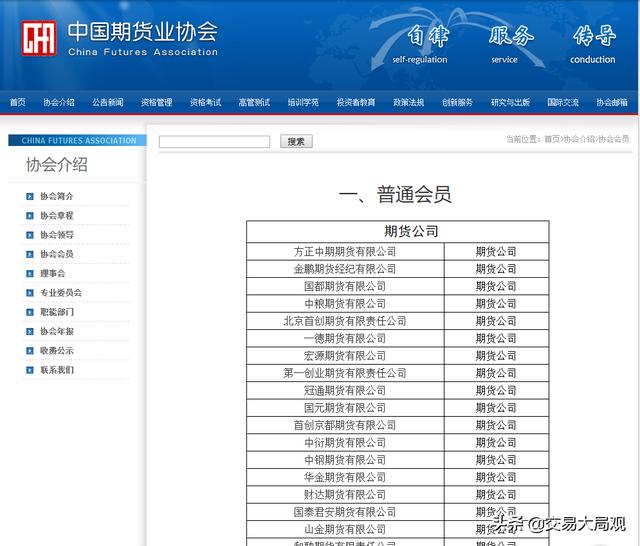Click the 搜索 search button
The width and height of the screenshot is (640, 546).
pos(296,141)
